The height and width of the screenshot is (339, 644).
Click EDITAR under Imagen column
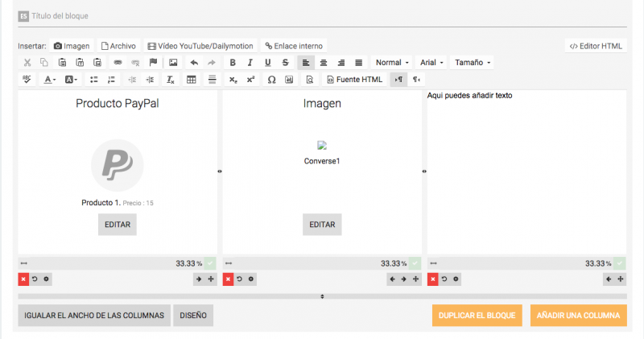click(322, 225)
